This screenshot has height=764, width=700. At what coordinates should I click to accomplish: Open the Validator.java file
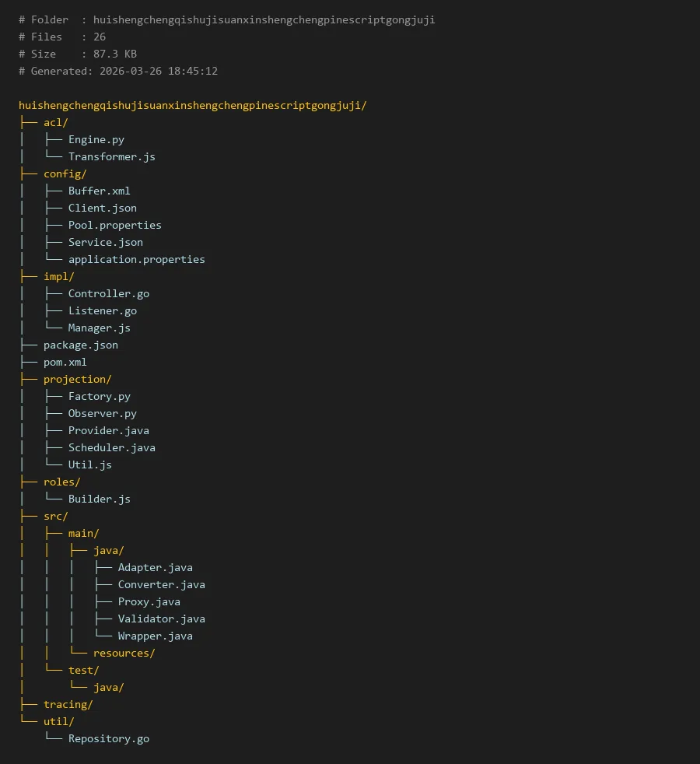161,619
